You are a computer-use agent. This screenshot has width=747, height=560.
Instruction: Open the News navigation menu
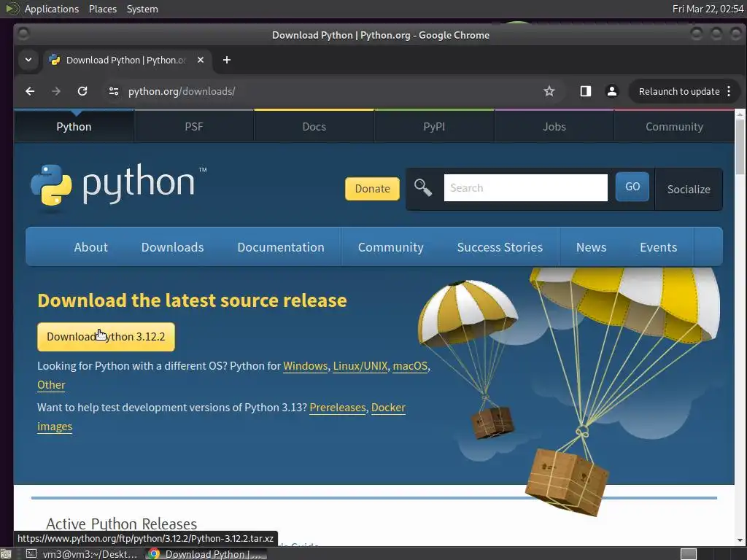click(591, 247)
